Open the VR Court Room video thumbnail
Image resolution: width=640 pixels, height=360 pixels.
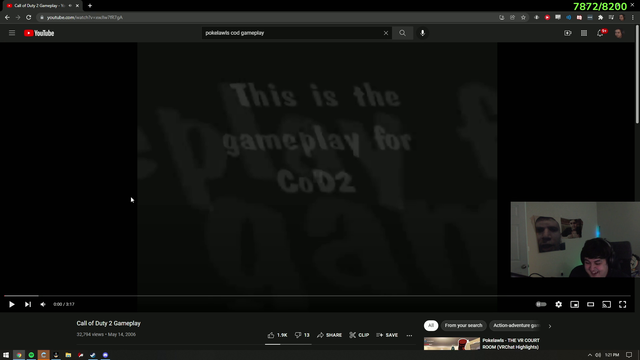click(x=452, y=344)
